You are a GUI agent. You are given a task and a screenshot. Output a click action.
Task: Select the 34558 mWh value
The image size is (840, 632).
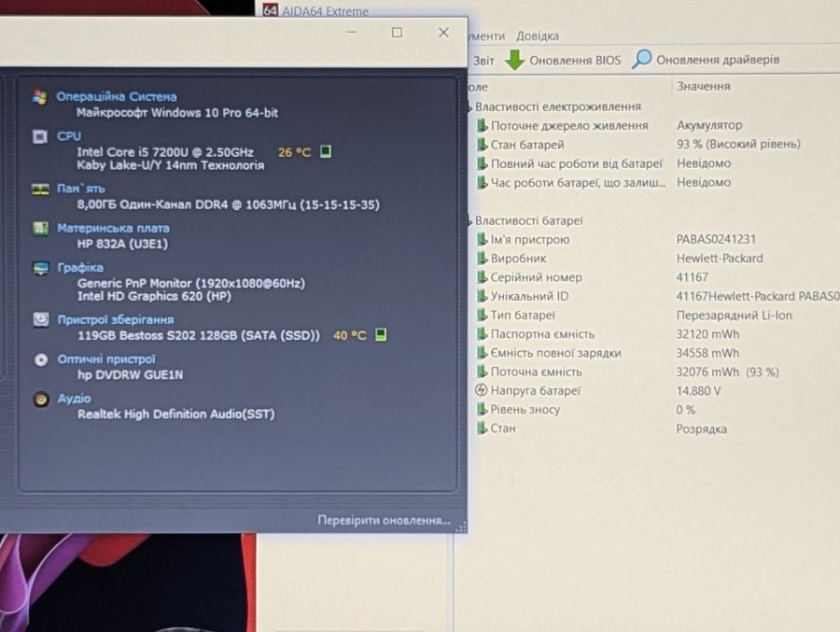coord(707,353)
